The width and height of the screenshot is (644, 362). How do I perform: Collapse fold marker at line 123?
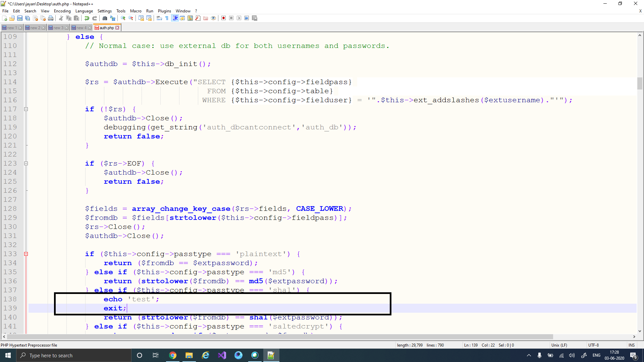26,164
